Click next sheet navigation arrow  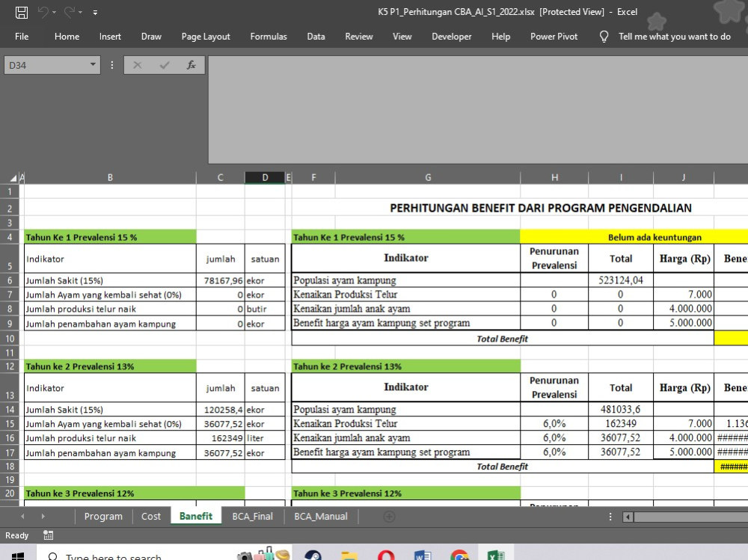(x=43, y=516)
